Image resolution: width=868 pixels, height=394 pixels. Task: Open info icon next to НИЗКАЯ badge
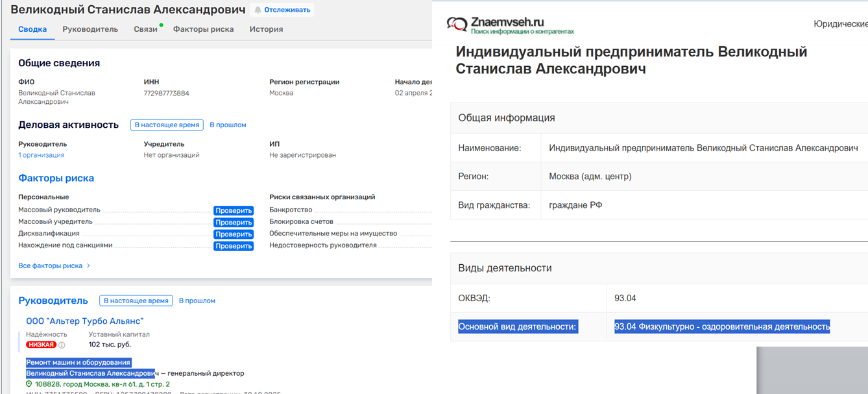click(62, 345)
